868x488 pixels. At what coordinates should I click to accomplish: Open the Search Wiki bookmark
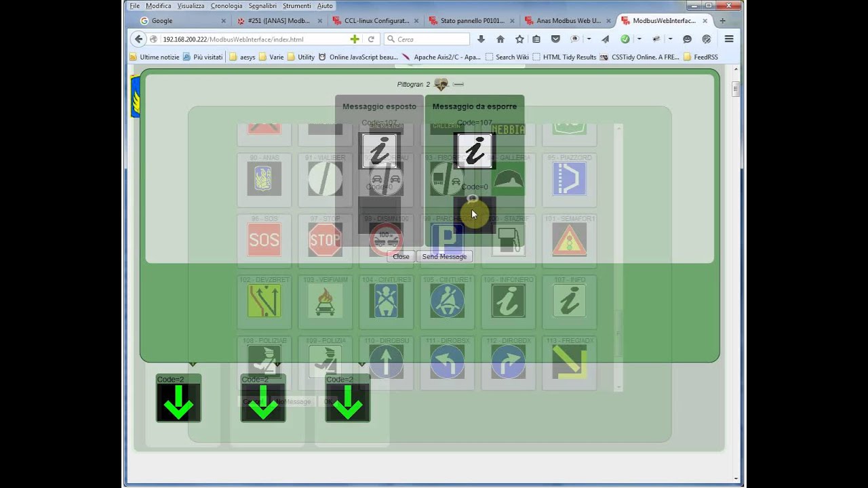click(x=507, y=57)
